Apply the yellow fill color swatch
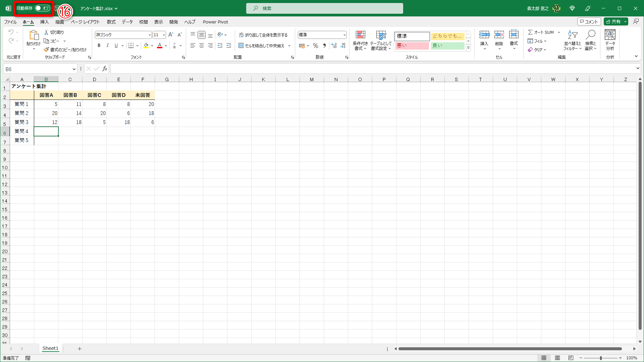This screenshot has height=362, width=644. tap(146, 46)
